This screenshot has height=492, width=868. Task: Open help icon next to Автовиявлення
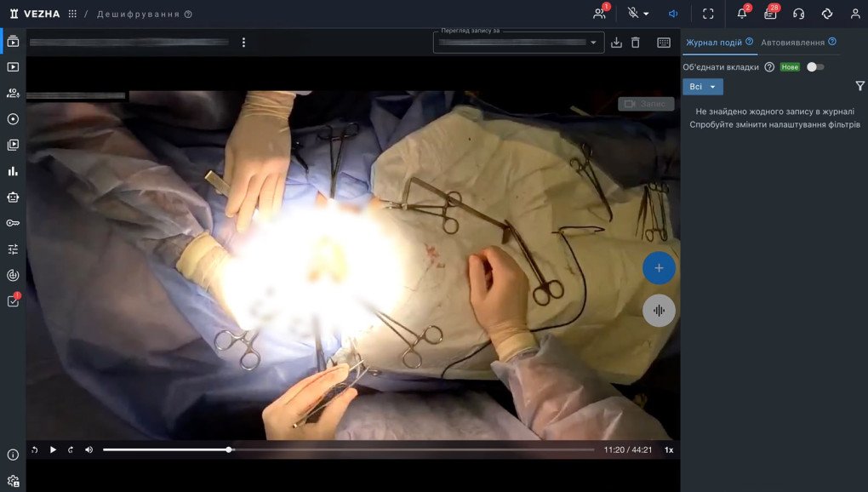click(x=832, y=42)
